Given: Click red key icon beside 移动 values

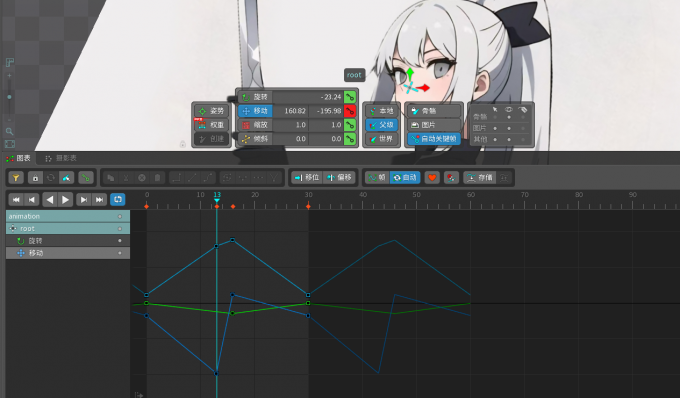Looking at the screenshot, I should 350,111.
